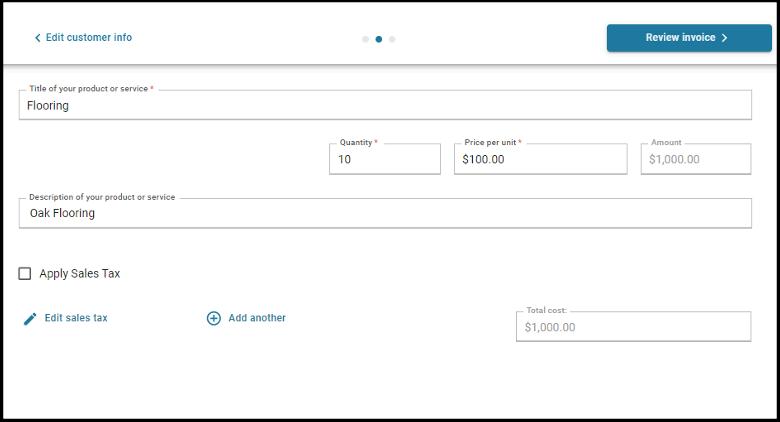Click into the Quantity field
The height and width of the screenshot is (422, 780).
pyautogui.click(x=384, y=159)
